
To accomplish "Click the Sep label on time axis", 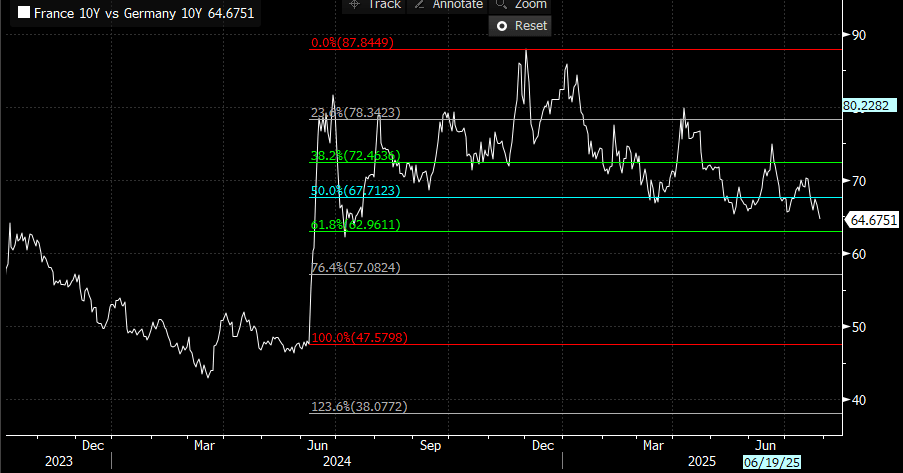I will [430, 446].
